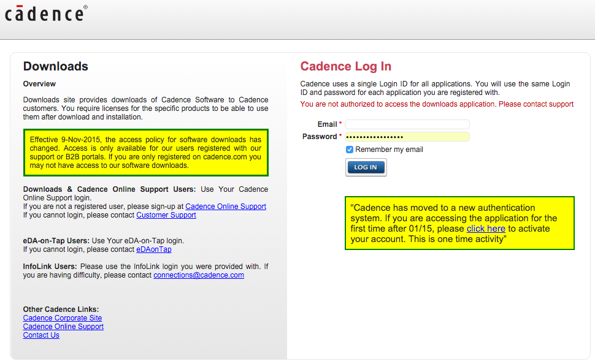Click the Downloads heading
595x364 pixels.
(56, 67)
